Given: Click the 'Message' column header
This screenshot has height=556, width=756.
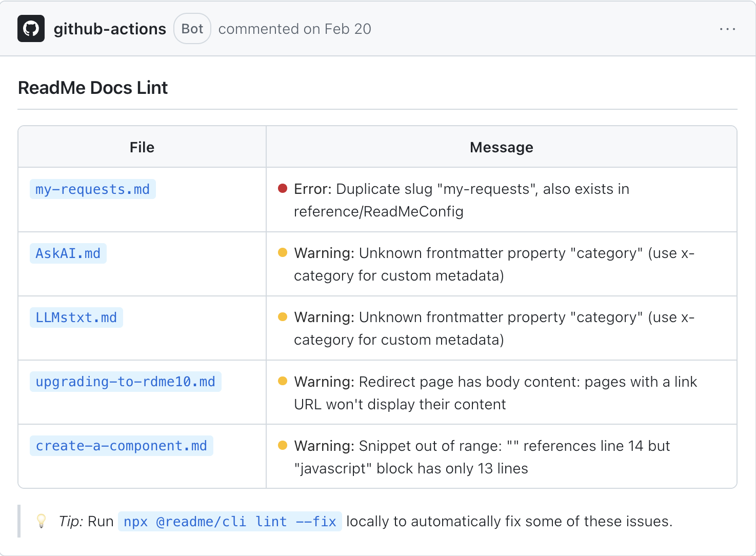Looking at the screenshot, I should pos(502,147).
